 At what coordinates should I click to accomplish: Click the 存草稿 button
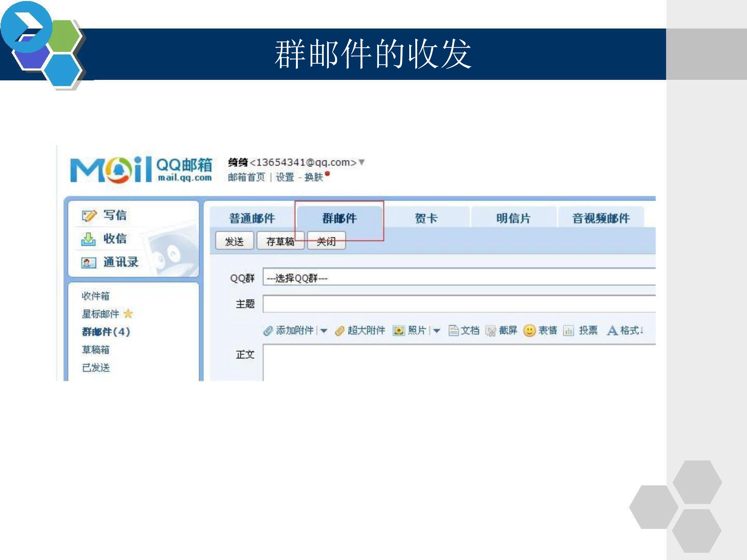pos(280,241)
